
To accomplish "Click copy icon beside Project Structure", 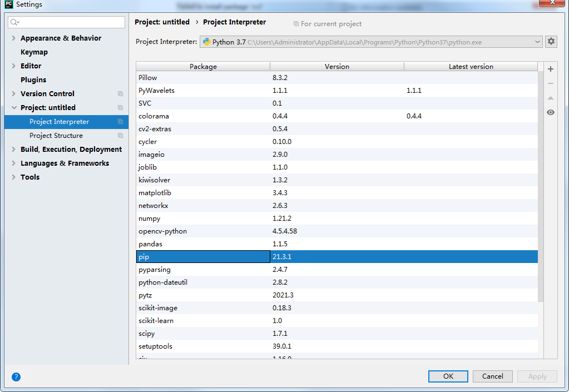I will click(121, 135).
